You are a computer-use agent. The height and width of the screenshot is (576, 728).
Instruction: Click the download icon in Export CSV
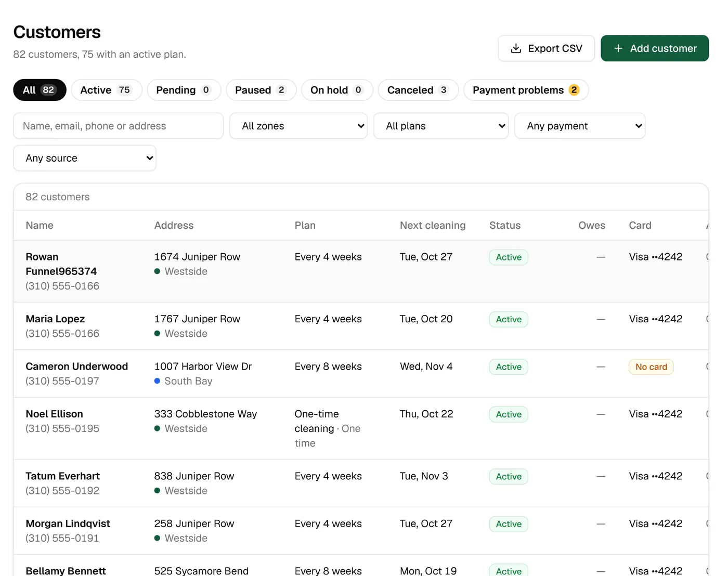pyautogui.click(x=516, y=48)
